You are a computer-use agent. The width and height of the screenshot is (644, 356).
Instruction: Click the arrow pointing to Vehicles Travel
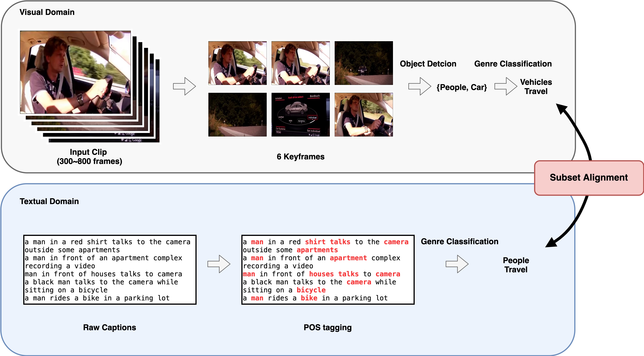click(506, 86)
